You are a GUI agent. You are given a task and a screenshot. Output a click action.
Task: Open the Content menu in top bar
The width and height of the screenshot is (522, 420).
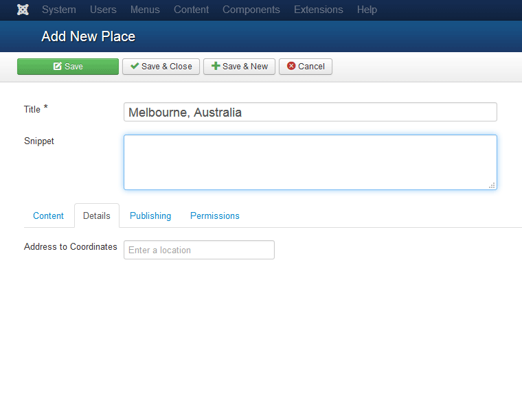pos(191,10)
